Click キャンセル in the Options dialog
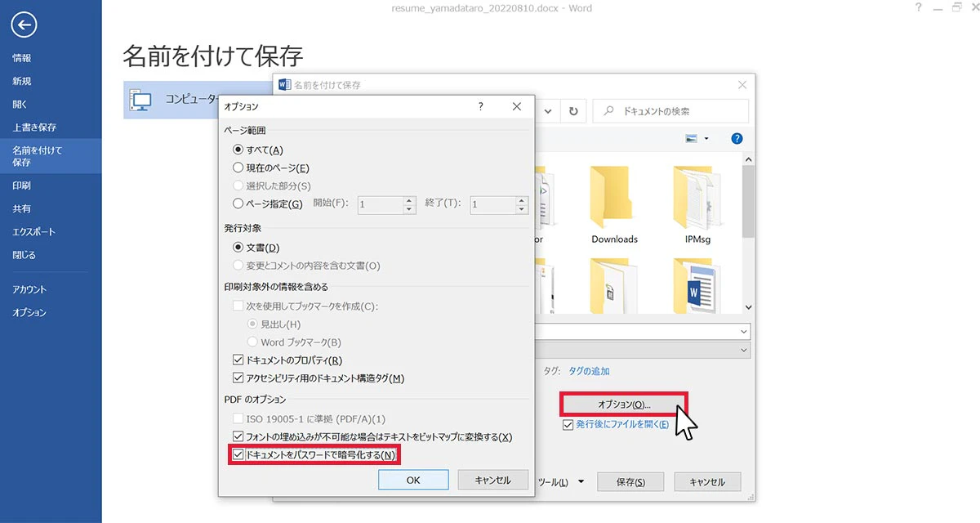The height and width of the screenshot is (523, 980). tap(492, 480)
